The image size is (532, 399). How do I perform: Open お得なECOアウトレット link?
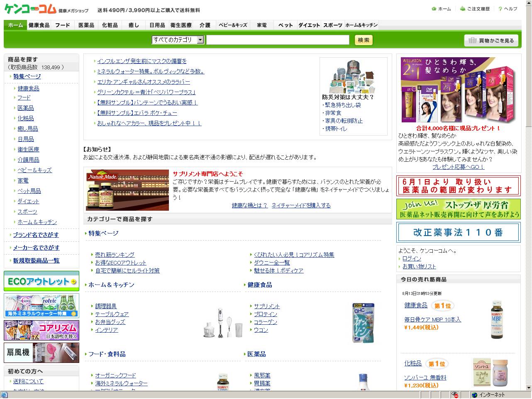[x=121, y=263]
